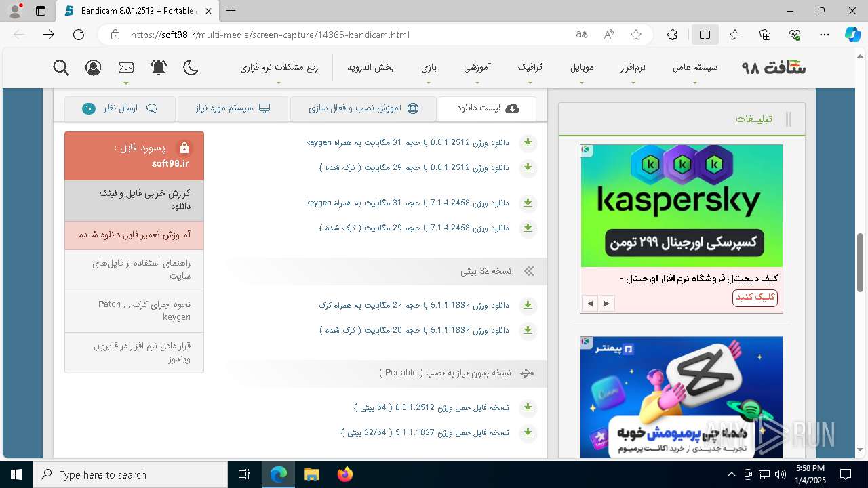Image resolution: width=868 pixels, height=488 pixels.
Task: Download icon for 7.1.4.2458 cracked 29 MB
Action: [528, 228]
